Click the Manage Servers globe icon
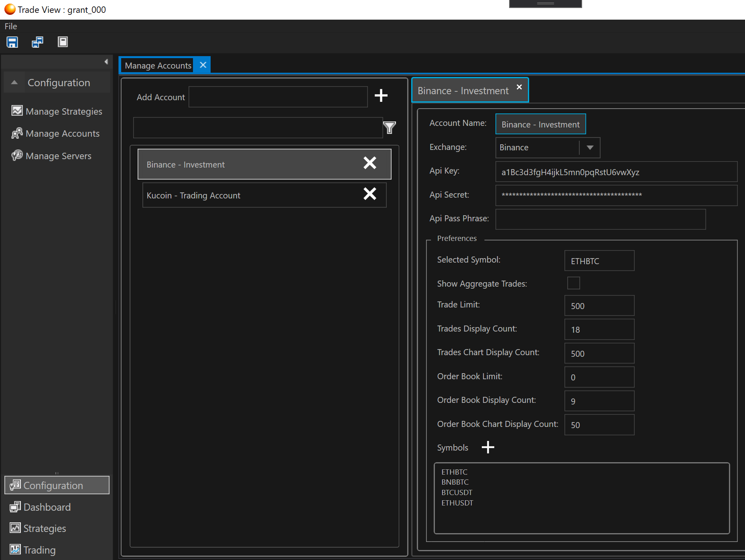745x560 pixels. (17, 155)
